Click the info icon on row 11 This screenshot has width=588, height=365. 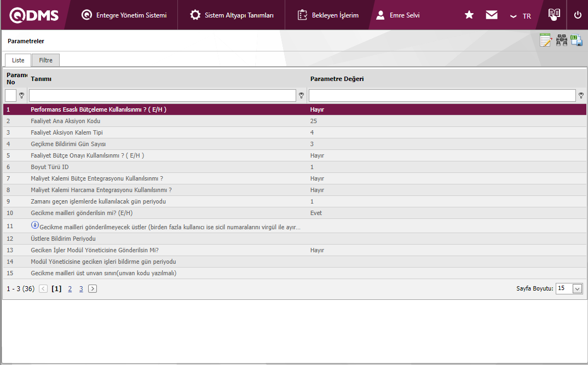pyautogui.click(x=35, y=225)
